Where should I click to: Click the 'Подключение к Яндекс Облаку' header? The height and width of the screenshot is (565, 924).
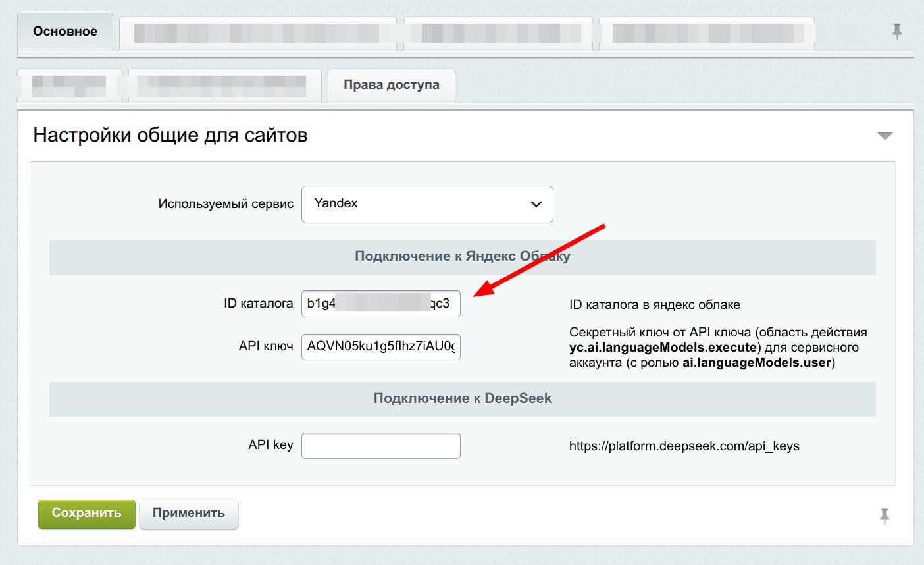click(x=462, y=257)
